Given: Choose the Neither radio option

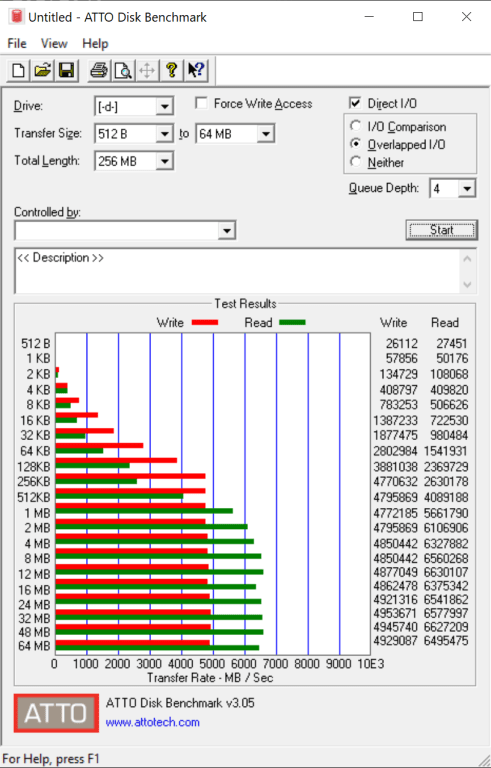Looking at the screenshot, I should (x=355, y=162).
